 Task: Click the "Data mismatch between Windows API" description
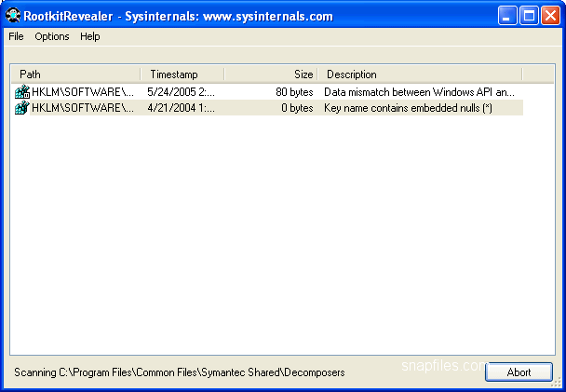coord(418,93)
